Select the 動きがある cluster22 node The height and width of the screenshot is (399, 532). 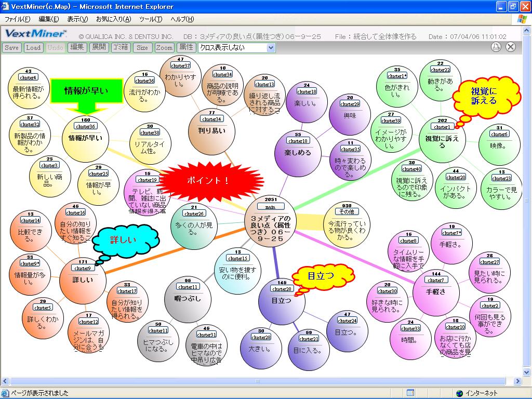(x=441, y=81)
